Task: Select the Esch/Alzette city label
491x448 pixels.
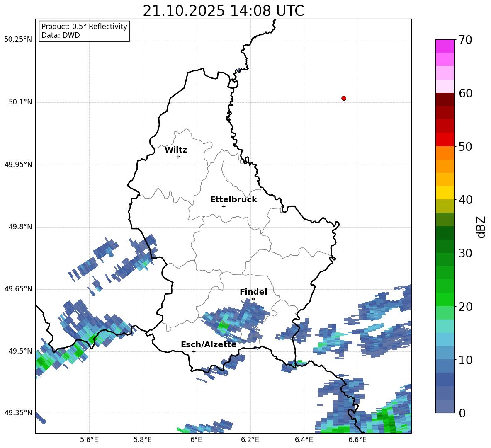Action: pos(209,344)
